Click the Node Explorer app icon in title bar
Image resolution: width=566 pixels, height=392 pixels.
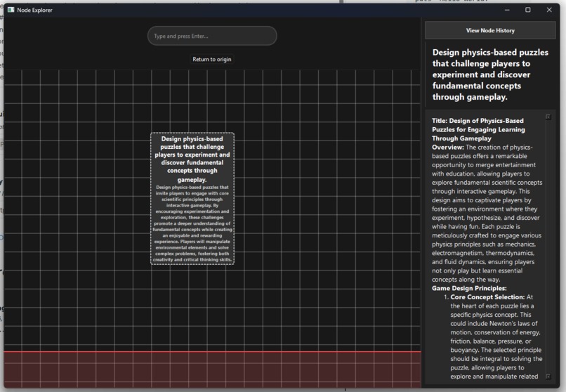[11, 10]
